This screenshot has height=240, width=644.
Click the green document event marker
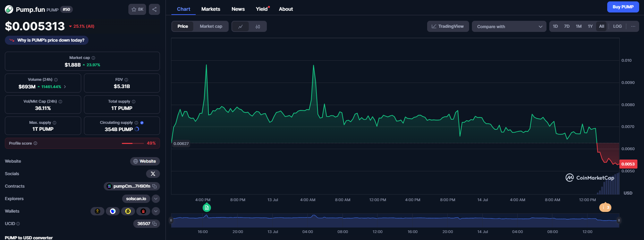[207, 208]
